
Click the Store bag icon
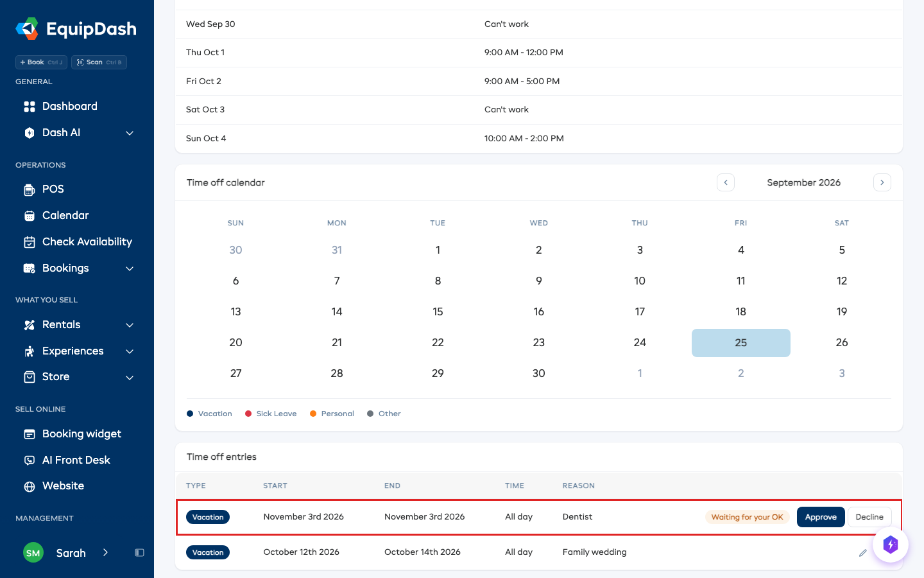pyautogui.click(x=30, y=377)
